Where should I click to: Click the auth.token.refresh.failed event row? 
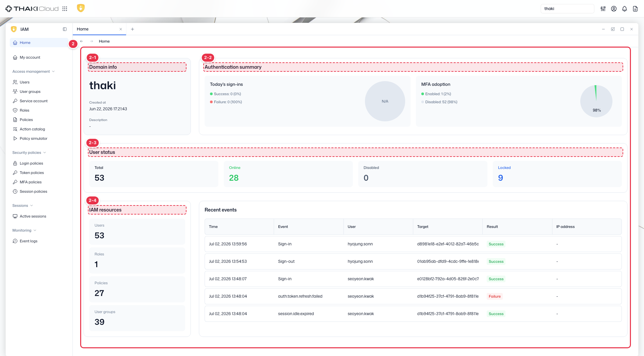click(x=413, y=296)
